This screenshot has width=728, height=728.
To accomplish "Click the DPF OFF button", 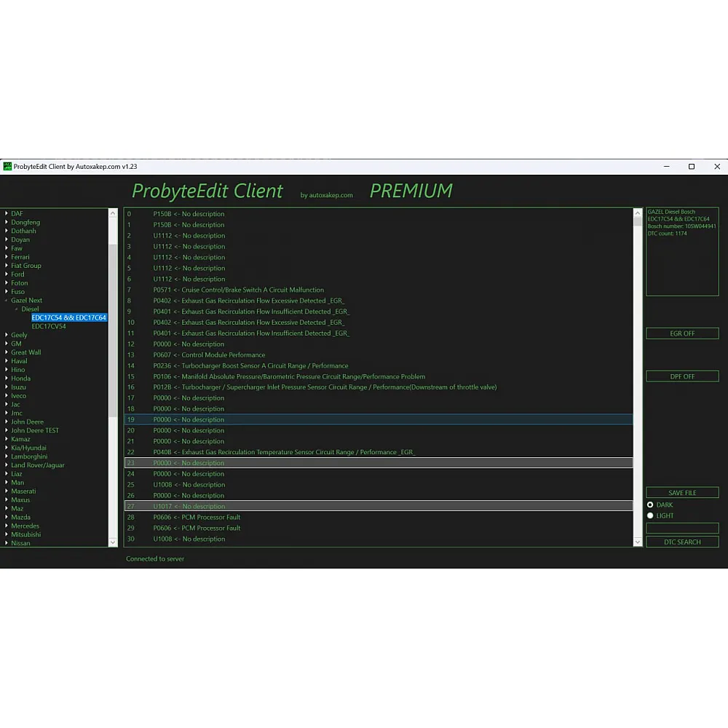I will coord(682,376).
